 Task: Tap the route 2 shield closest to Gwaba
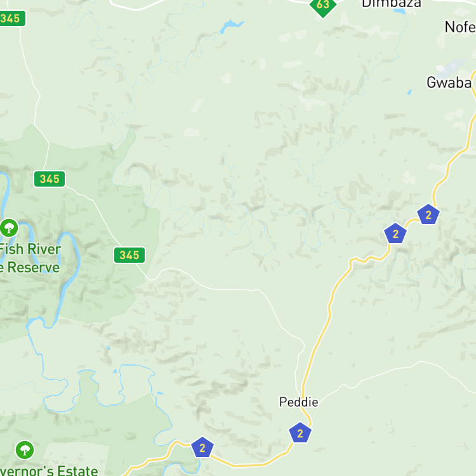(428, 215)
